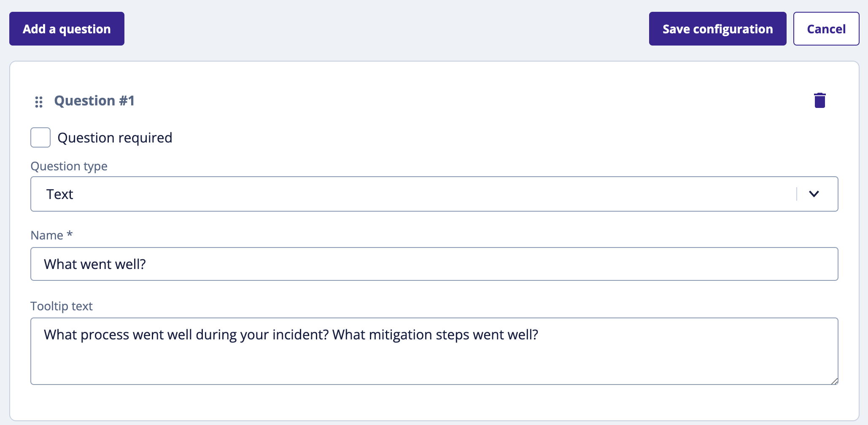Click the textarea resize grip icon
The height and width of the screenshot is (425, 868).
coord(834,381)
